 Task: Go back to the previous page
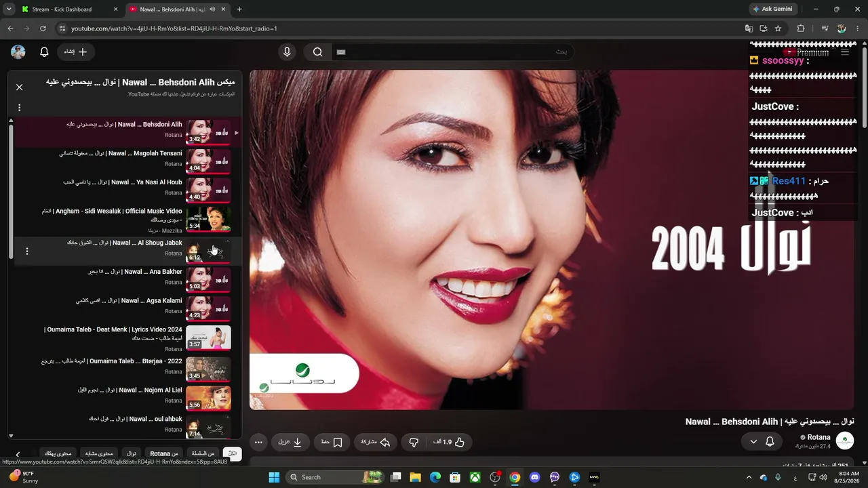(10, 28)
